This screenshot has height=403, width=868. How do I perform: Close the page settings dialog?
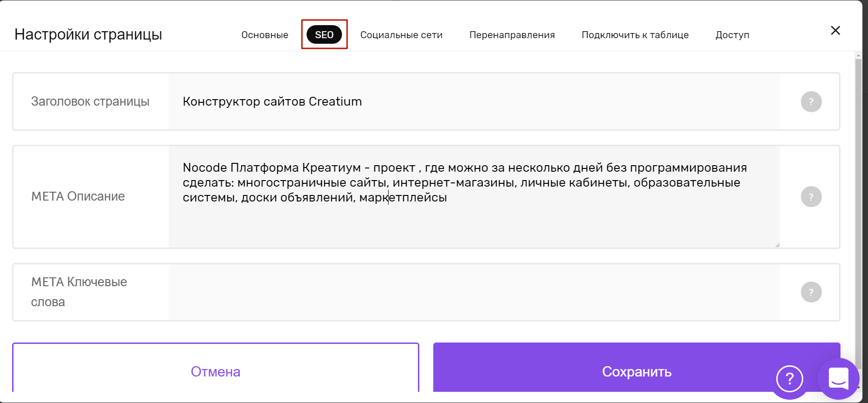pos(835,31)
